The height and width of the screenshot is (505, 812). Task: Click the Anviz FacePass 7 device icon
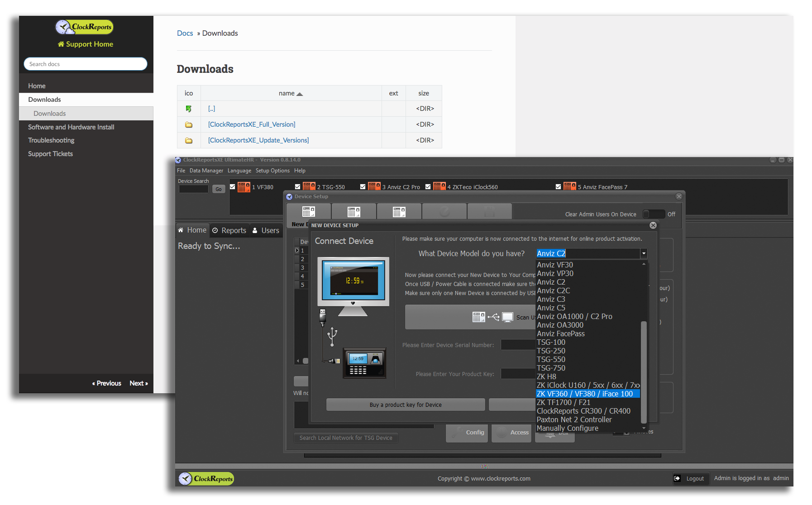click(570, 186)
